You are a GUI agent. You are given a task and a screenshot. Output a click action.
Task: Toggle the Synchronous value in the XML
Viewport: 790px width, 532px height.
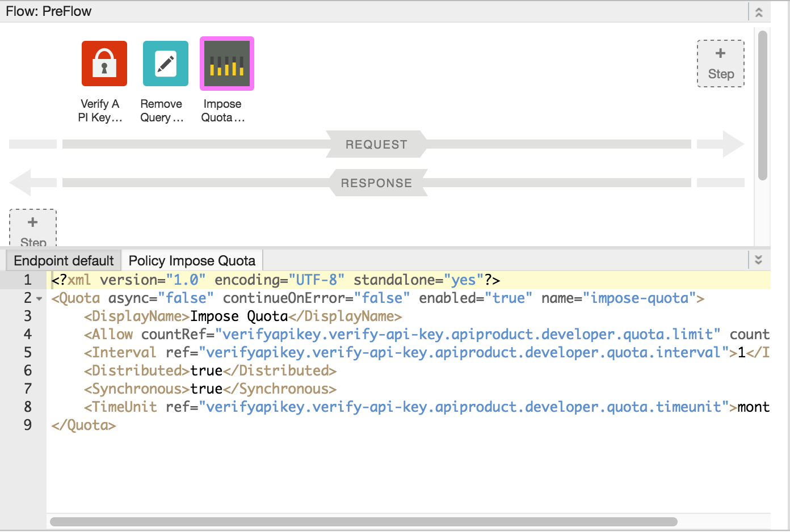pyautogui.click(x=207, y=389)
